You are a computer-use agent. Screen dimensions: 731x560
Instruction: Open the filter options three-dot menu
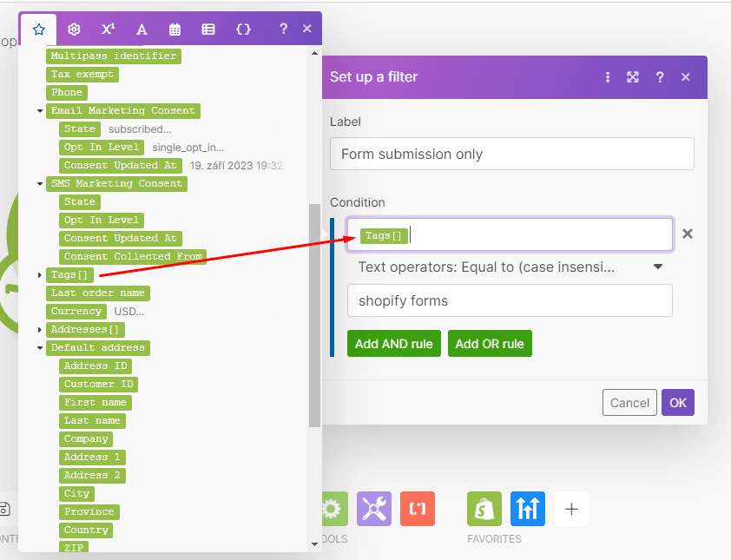[608, 77]
